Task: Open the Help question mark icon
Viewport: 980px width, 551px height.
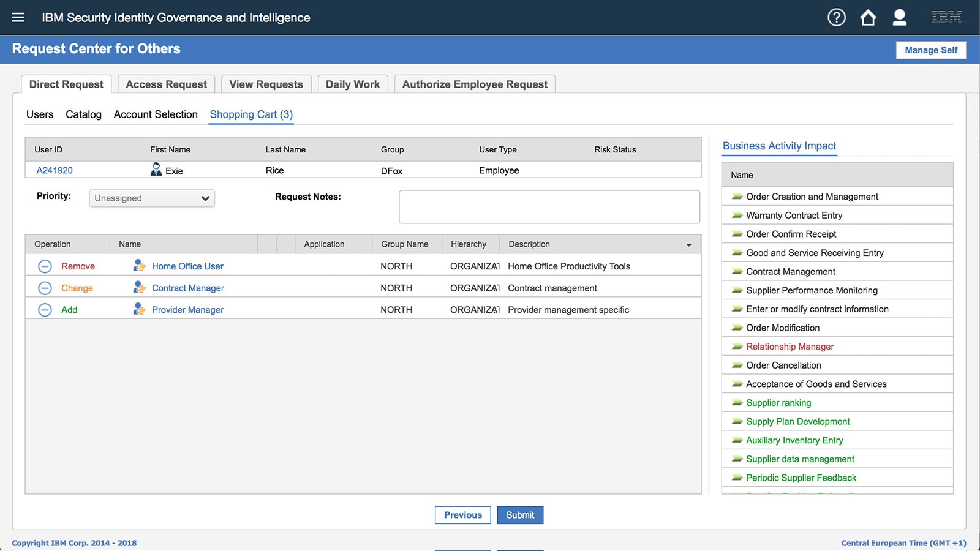Action: 836,17
